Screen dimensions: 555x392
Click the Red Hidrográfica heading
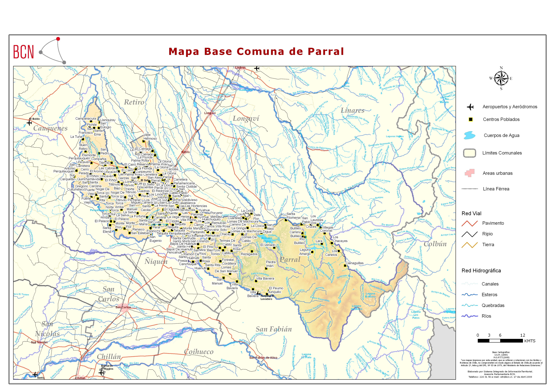click(x=481, y=270)
